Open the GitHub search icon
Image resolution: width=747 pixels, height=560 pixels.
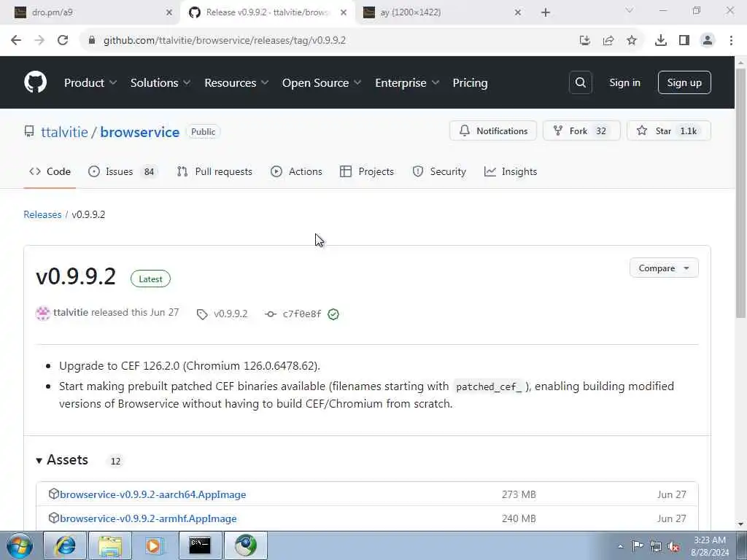[x=580, y=82]
